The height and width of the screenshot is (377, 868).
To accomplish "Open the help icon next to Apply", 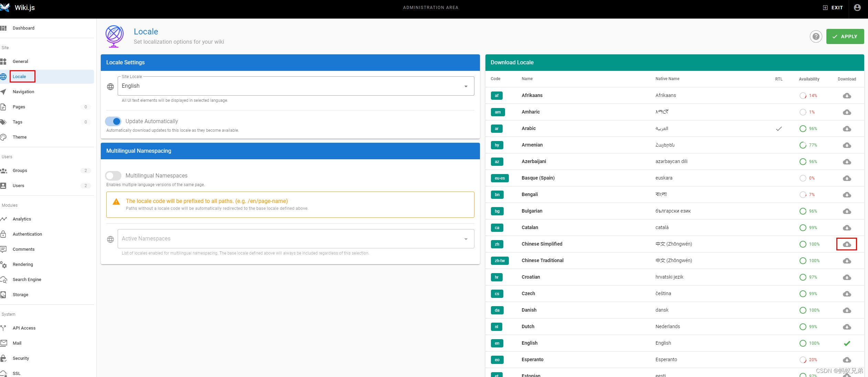I will 816,36.
